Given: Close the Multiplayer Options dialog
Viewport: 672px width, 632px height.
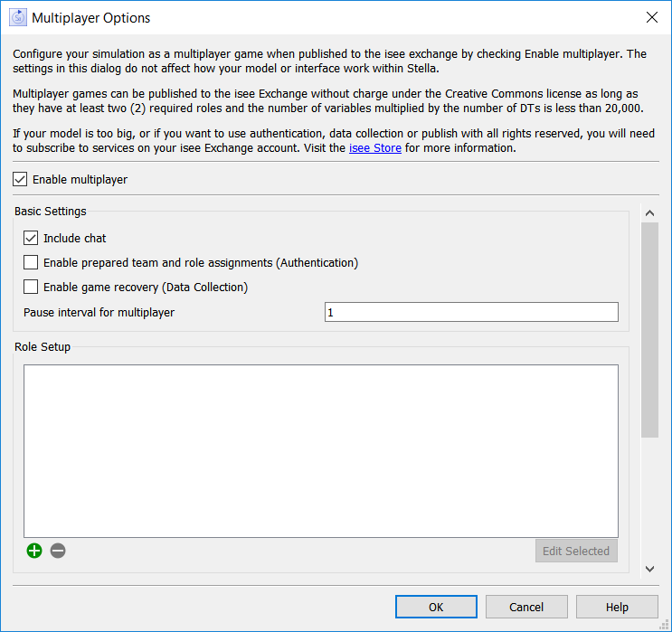Looking at the screenshot, I should pos(652,17).
